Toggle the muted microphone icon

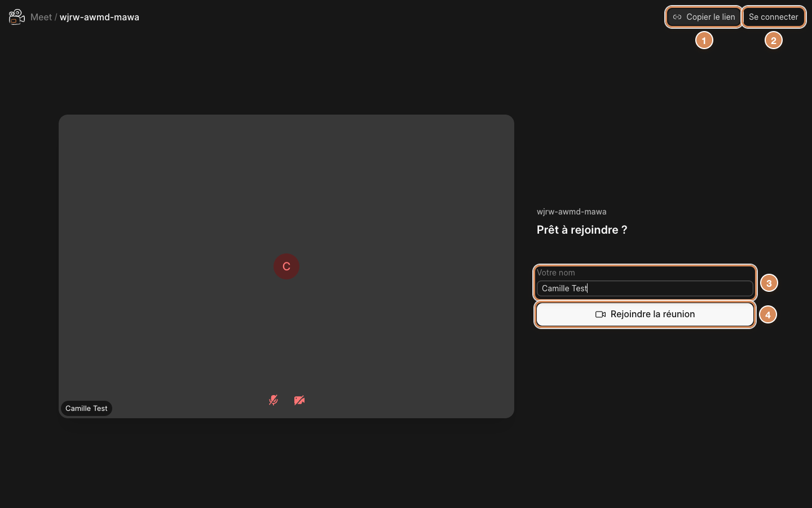(273, 400)
